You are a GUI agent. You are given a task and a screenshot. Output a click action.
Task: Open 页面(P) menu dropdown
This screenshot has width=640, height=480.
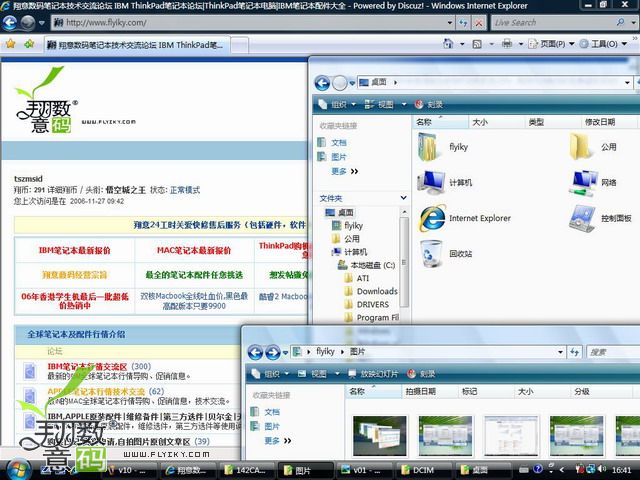pyautogui.click(x=551, y=44)
